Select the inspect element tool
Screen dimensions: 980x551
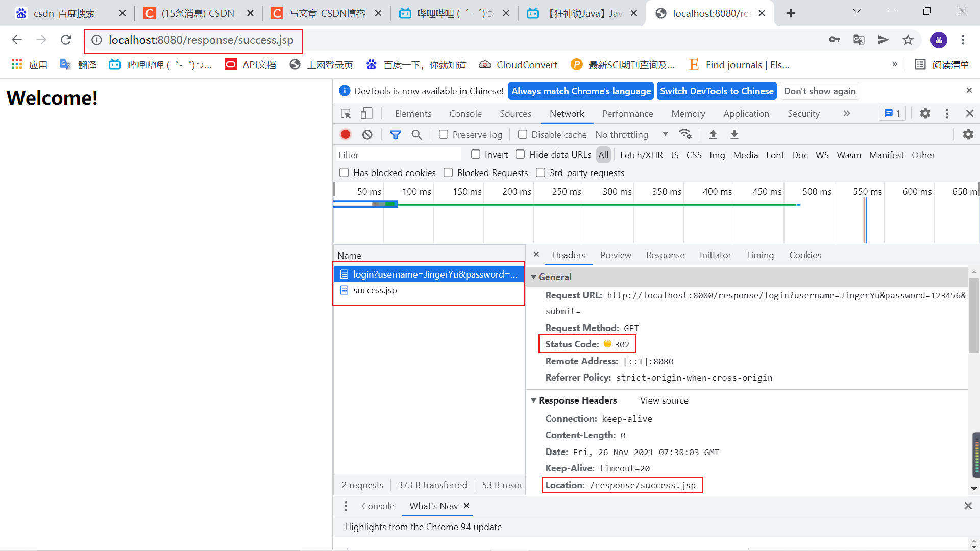[346, 113]
